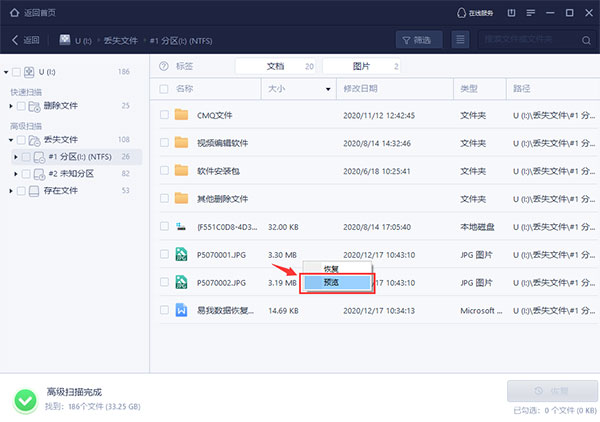Tick the checkbox for 视频编辑软件 folder
This screenshot has height=422, width=600.
163,142
